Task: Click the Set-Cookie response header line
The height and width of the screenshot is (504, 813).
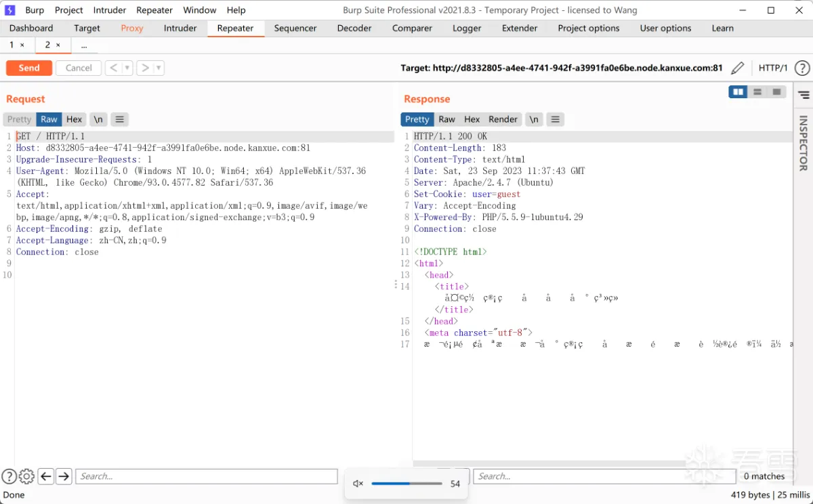Action: click(x=467, y=194)
